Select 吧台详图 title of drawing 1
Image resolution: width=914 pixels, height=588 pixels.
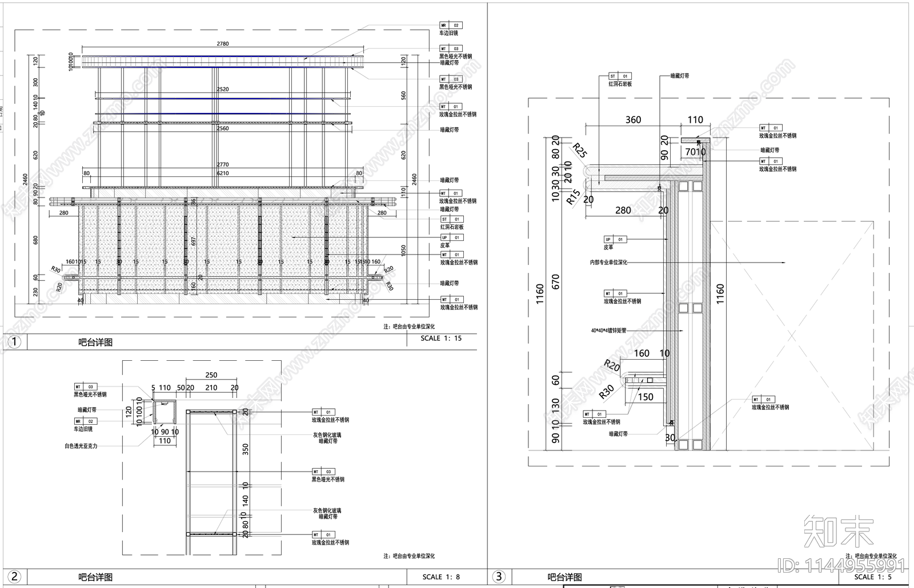[x=95, y=343]
